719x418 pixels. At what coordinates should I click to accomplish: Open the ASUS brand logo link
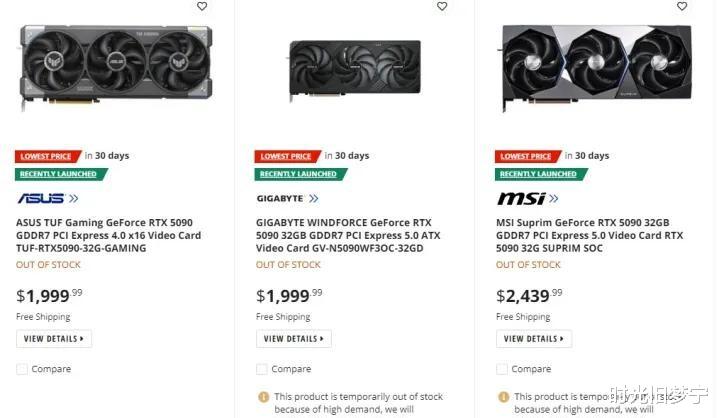[47, 198]
